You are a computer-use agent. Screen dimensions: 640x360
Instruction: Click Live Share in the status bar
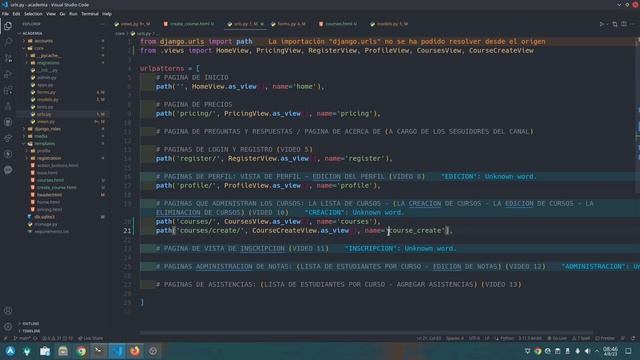tap(91, 338)
